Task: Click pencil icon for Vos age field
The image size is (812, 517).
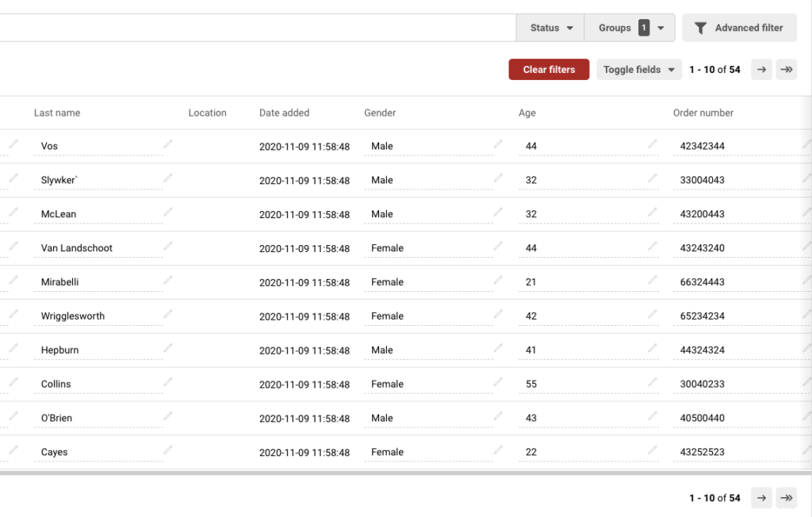Action: tap(653, 144)
